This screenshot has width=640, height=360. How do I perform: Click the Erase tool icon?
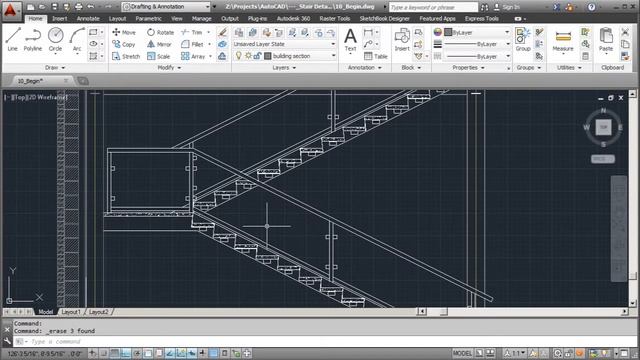click(222, 32)
